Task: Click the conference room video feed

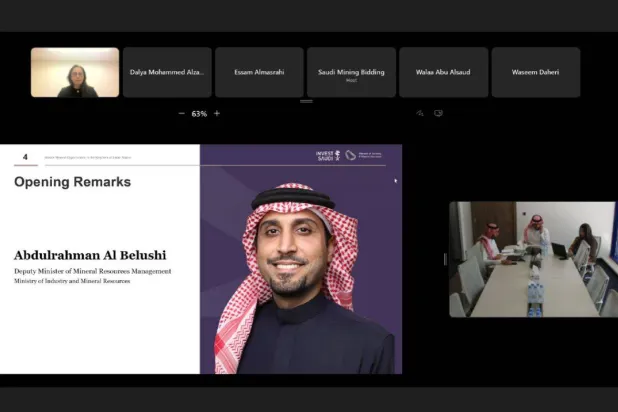Action: click(533, 259)
